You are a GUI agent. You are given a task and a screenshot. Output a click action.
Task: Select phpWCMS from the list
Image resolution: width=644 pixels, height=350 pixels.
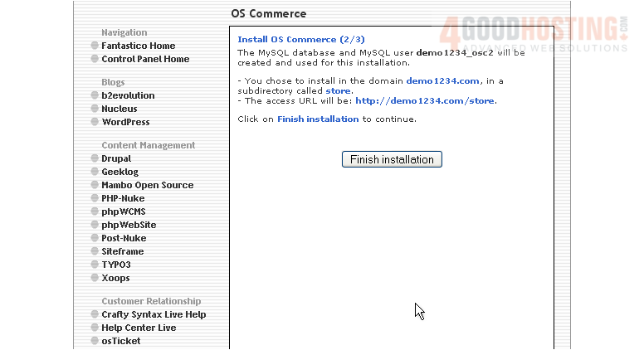[123, 211]
